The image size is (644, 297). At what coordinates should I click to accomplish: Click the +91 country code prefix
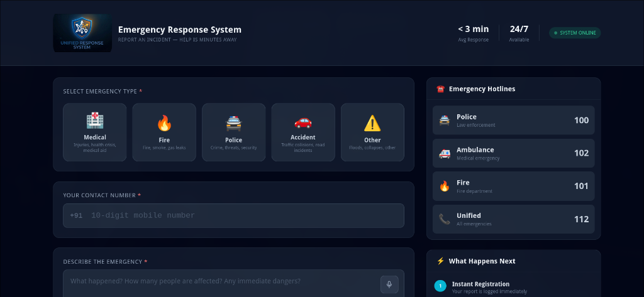pos(76,216)
